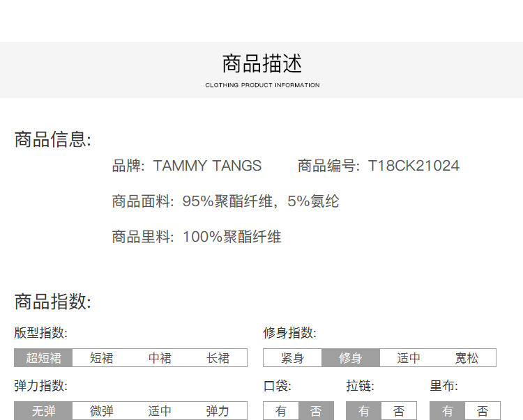Select 适中 in the 弹力指数 row

pos(160,411)
